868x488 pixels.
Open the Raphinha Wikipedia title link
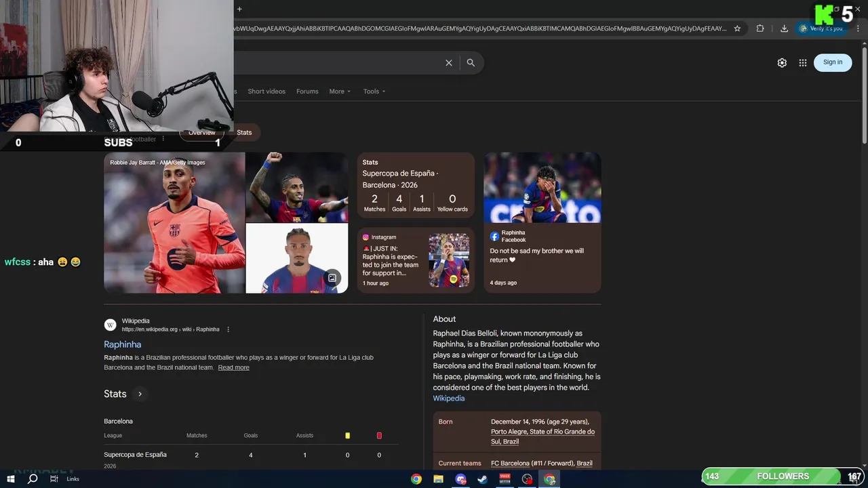click(123, 344)
